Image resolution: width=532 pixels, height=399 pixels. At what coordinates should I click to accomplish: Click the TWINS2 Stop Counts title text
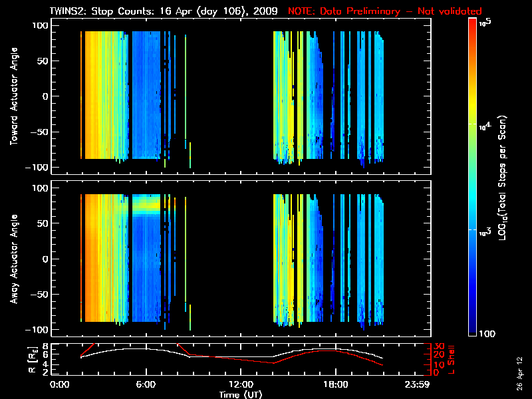pos(163,11)
